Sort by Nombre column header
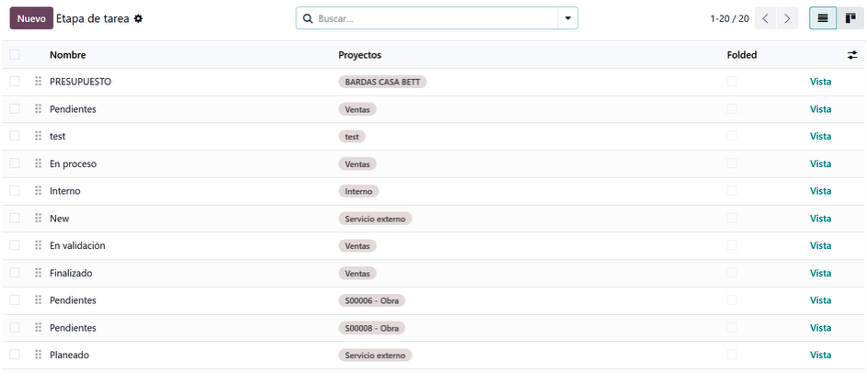 pyautogui.click(x=67, y=55)
